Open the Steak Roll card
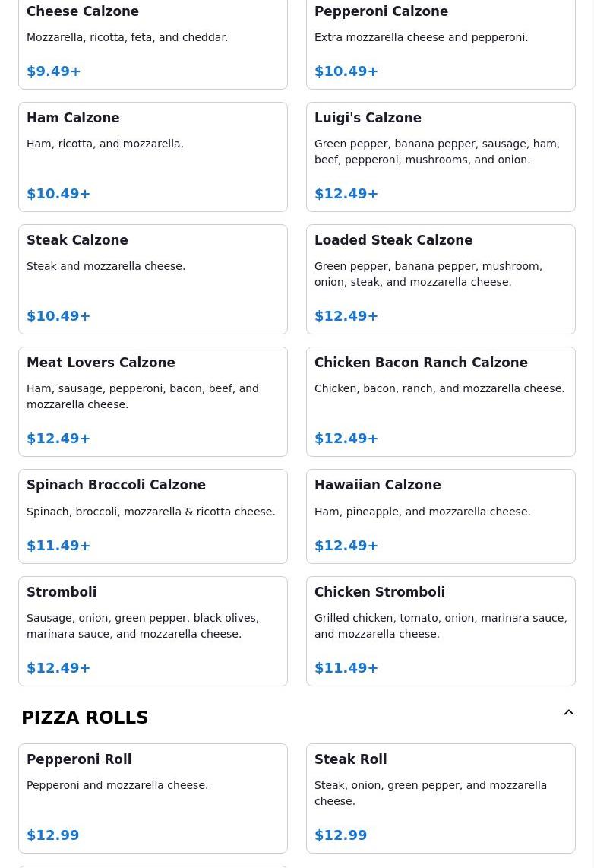This screenshot has width=594, height=868. coord(441,798)
